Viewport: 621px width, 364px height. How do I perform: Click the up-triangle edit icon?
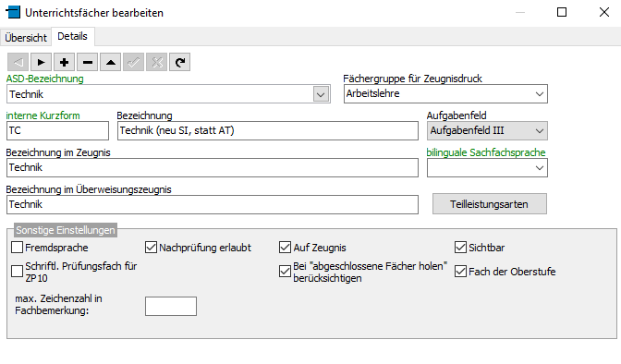pyautogui.click(x=111, y=62)
